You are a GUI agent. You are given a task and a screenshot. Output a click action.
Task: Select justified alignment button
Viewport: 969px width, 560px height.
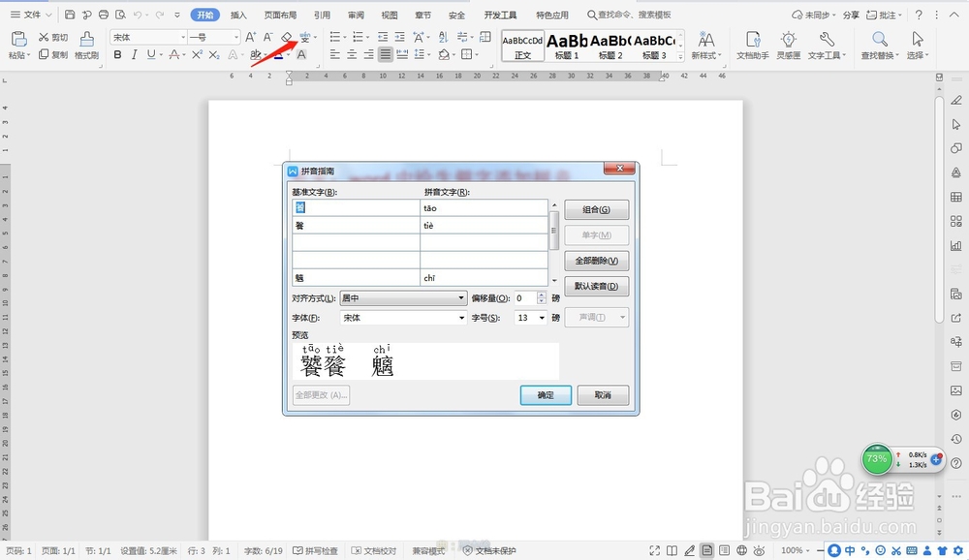pos(385,54)
